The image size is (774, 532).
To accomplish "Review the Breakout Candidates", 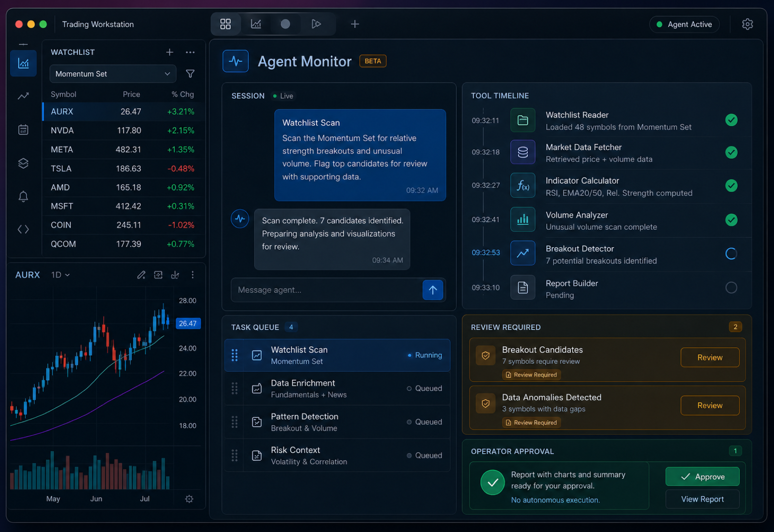I will (710, 357).
